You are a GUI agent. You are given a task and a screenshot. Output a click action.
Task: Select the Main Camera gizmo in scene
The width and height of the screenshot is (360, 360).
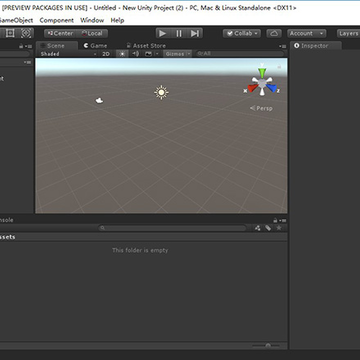pos(99,100)
